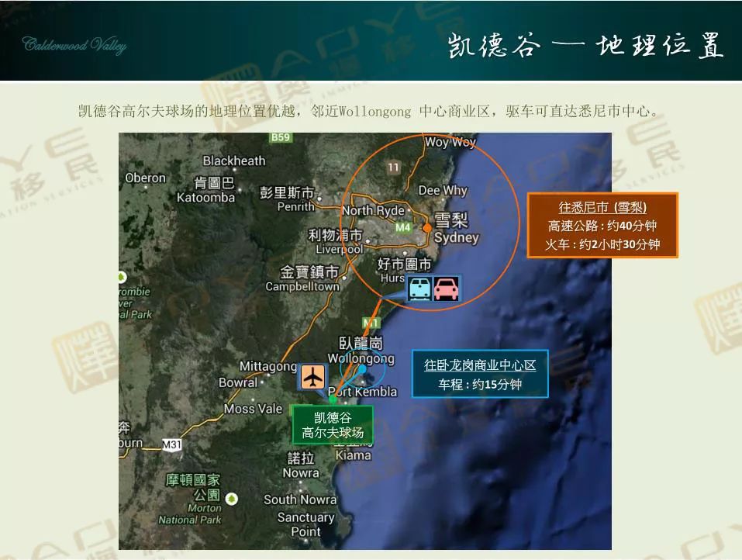Click the M1 motorway shield

[x=371, y=323]
